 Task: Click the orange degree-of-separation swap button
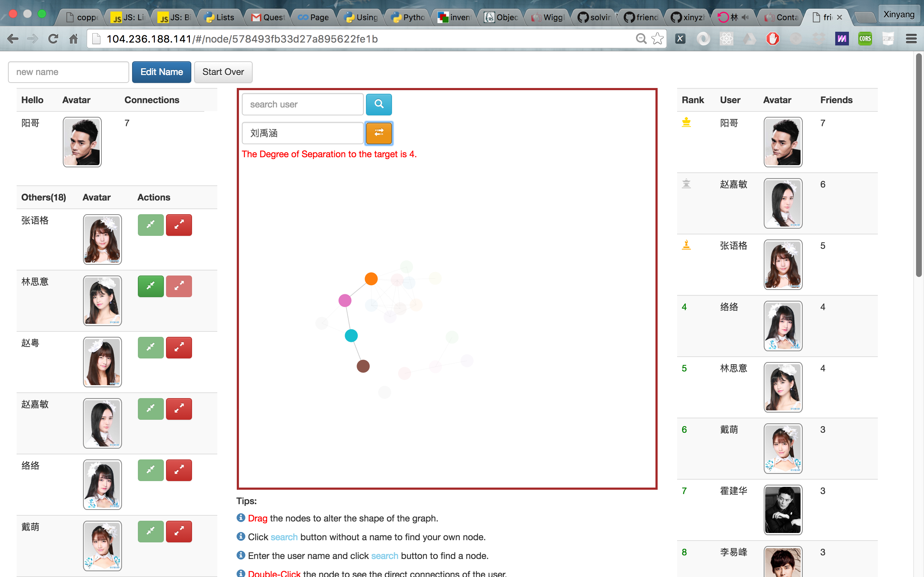378,133
